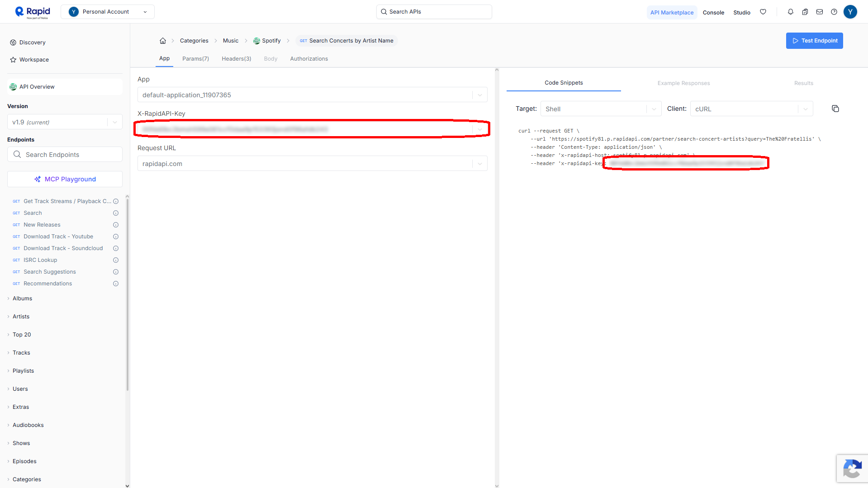Open the MCP Playground

point(65,179)
